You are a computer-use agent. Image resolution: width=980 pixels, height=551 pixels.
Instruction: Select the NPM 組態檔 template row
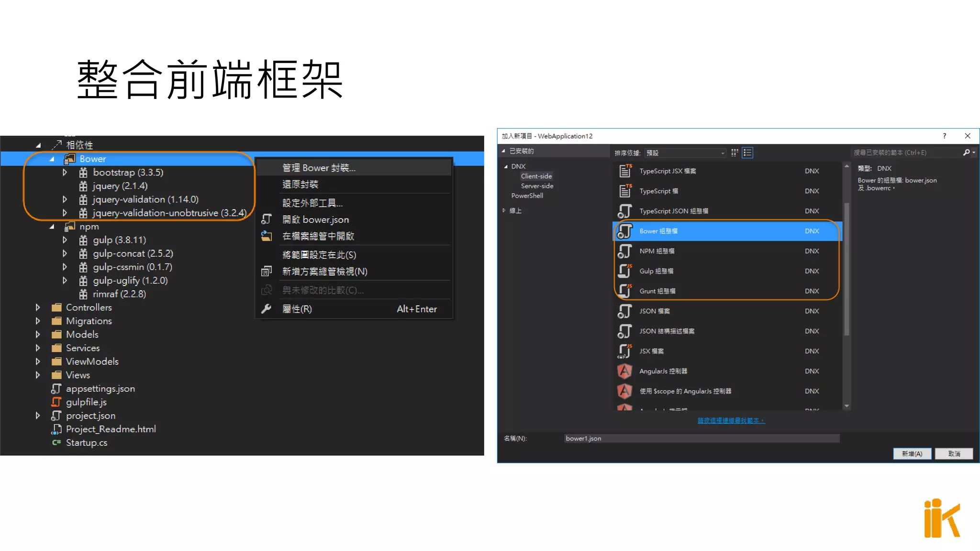coord(727,251)
